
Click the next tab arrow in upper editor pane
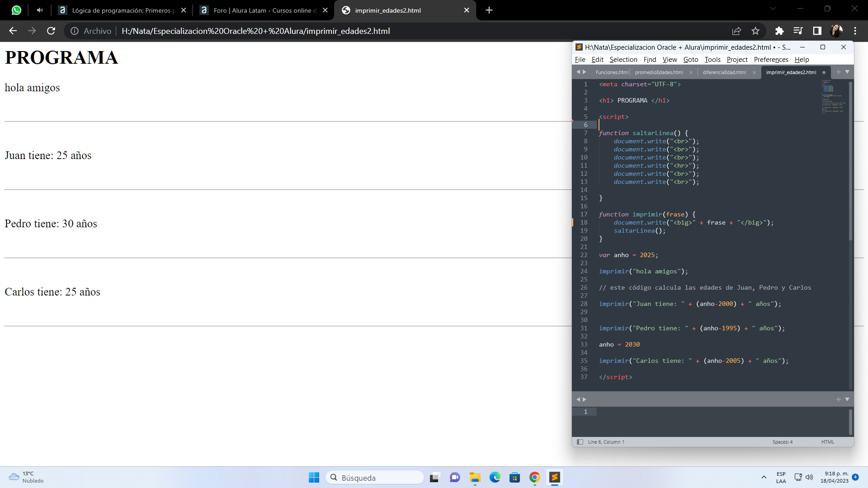pyautogui.click(x=585, y=72)
